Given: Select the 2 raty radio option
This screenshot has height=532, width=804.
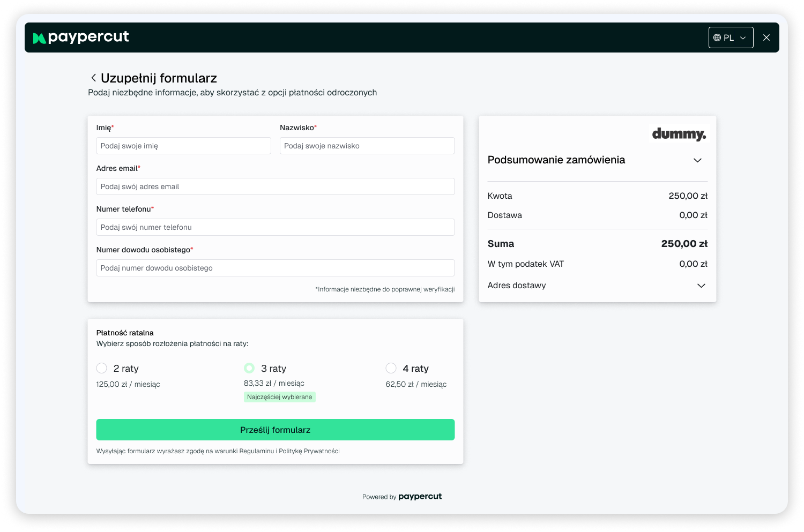Looking at the screenshot, I should (x=102, y=368).
